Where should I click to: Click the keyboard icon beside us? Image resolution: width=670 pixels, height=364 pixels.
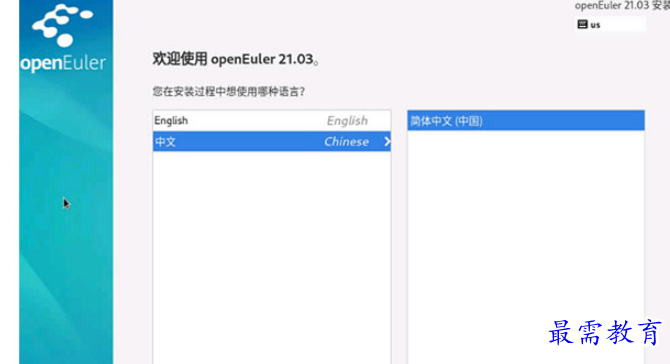(582, 24)
